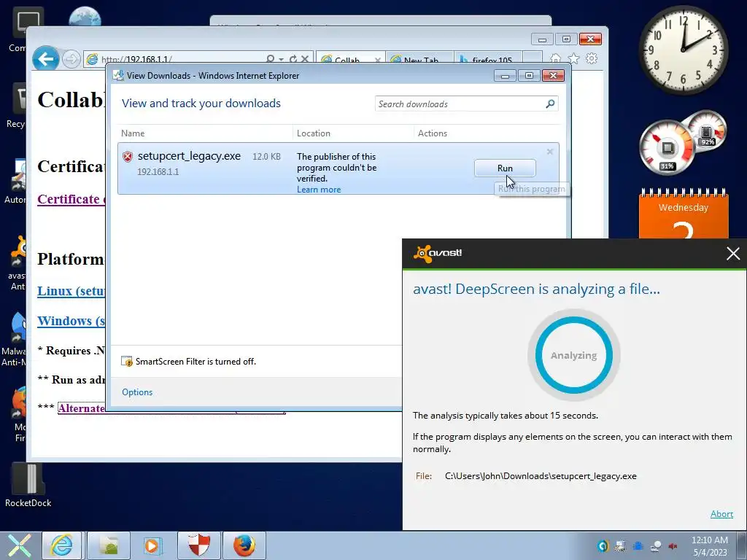Click the 192.168.1.1 source under file name

click(x=158, y=172)
